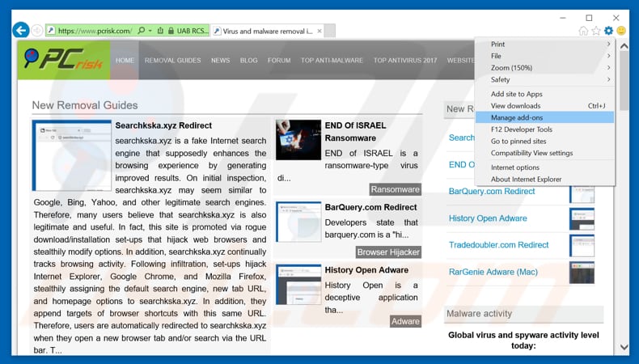Close the Virus and malware removal tab
This screenshot has height=364, width=639.
tap(319, 31)
